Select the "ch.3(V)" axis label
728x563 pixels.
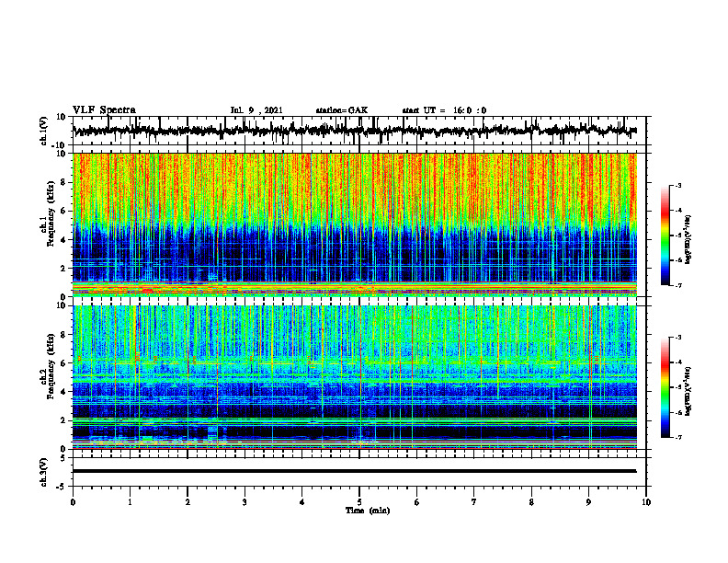click(44, 473)
